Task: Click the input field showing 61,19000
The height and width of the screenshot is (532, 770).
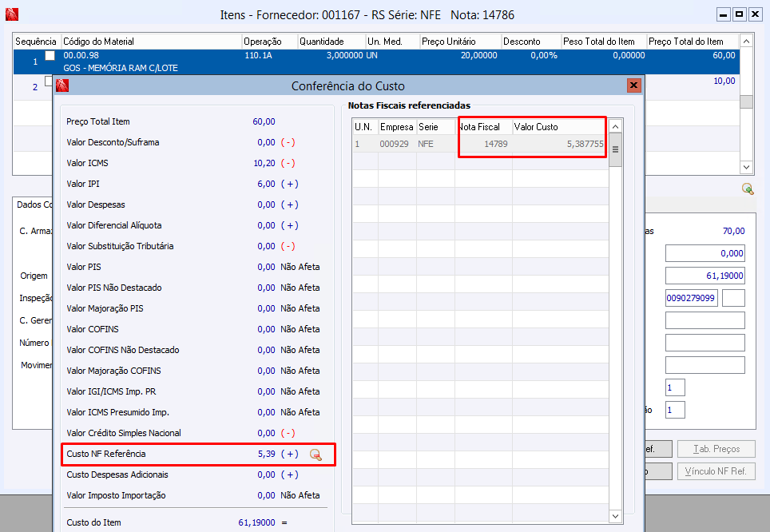Action: click(x=705, y=276)
